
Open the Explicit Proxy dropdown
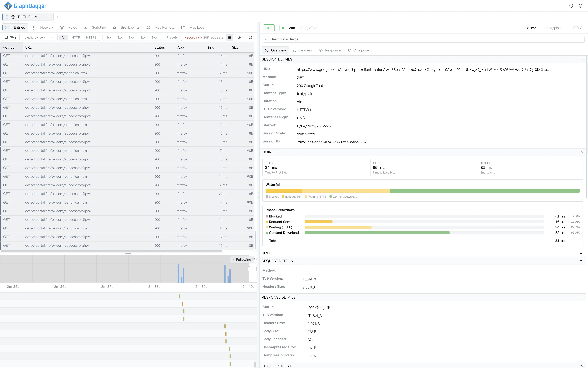tap(38, 37)
